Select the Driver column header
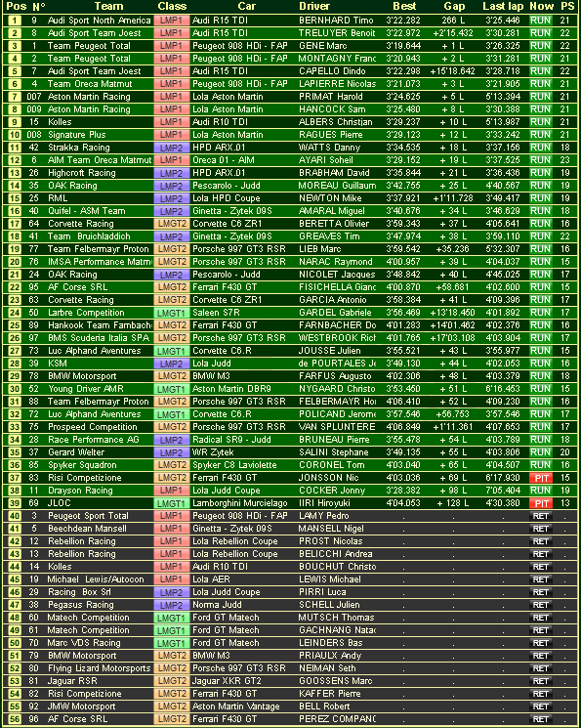The height and width of the screenshot is (728, 581). click(x=314, y=6)
